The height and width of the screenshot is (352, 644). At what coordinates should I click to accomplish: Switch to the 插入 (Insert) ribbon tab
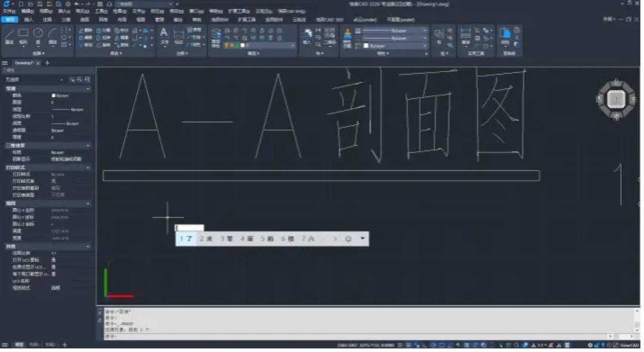point(29,20)
